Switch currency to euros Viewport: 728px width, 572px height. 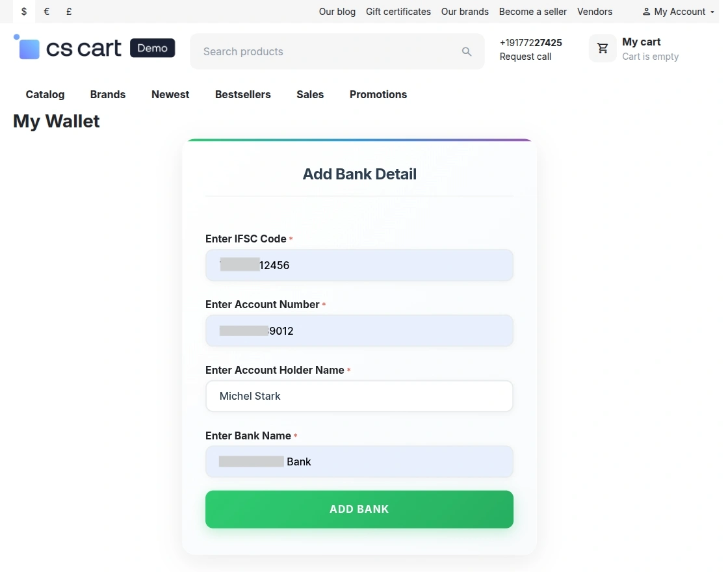pyautogui.click(x=45, y=11)
